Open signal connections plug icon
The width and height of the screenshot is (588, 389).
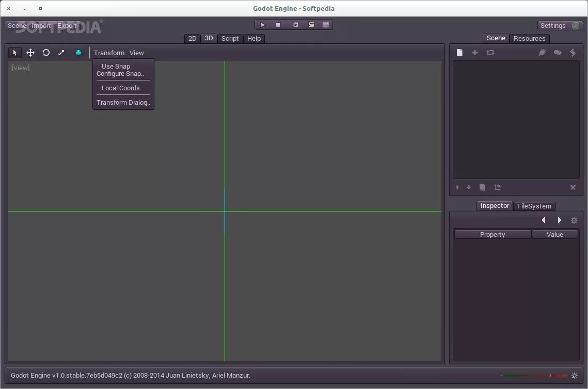(542, 53)
